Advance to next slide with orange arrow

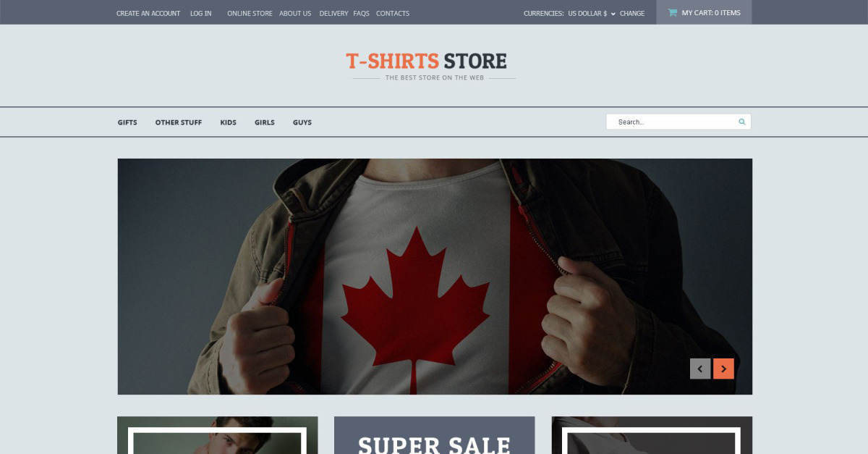click(x=723, y=369)
